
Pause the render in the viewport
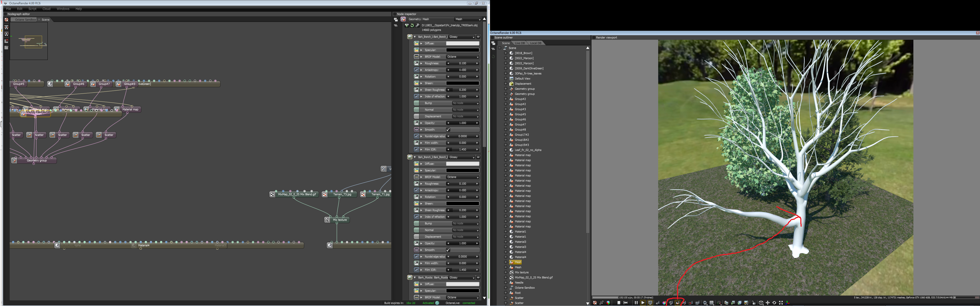point(636,303)
